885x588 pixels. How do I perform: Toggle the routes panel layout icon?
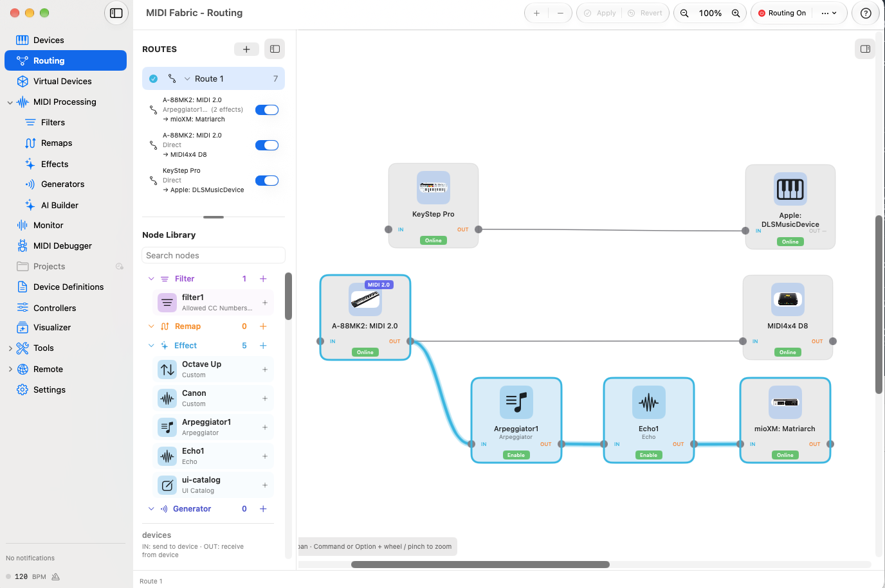coord(275,49)
